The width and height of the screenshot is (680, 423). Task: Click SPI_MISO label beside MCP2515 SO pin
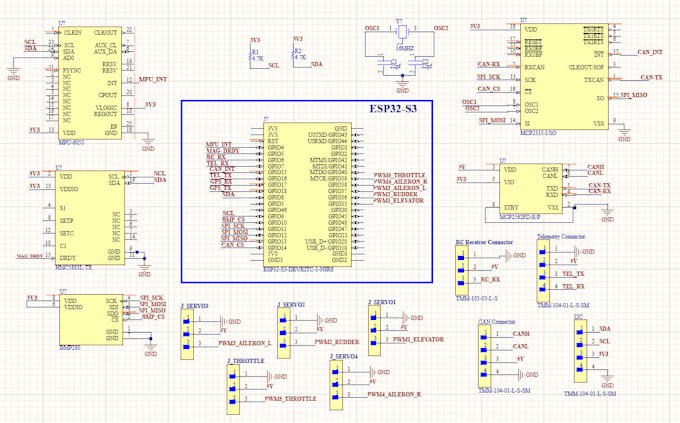(x=634, y=95)
